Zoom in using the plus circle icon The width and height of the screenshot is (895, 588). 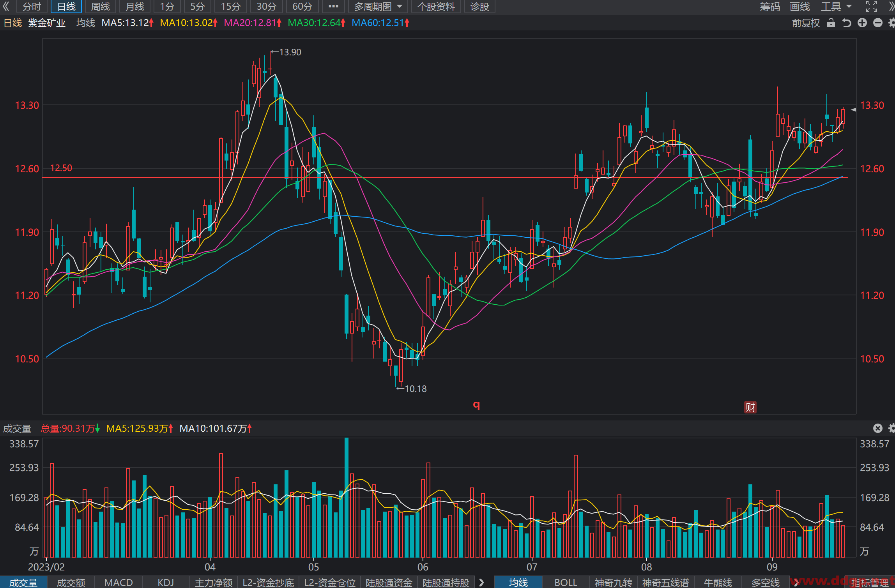(862, 23)
